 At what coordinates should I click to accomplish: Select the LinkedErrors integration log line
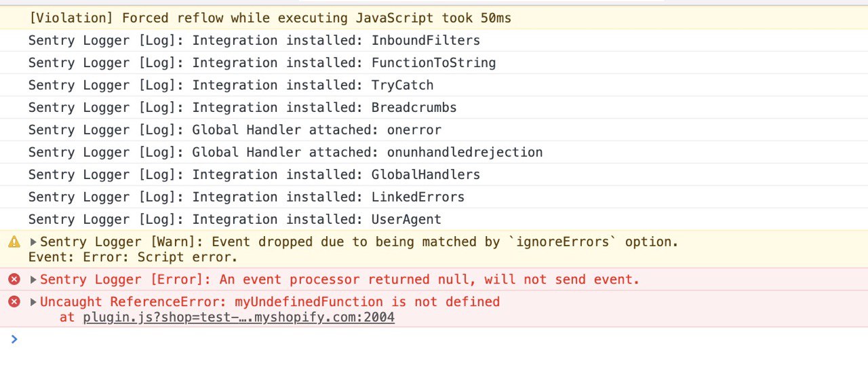[x=434, y=197]
